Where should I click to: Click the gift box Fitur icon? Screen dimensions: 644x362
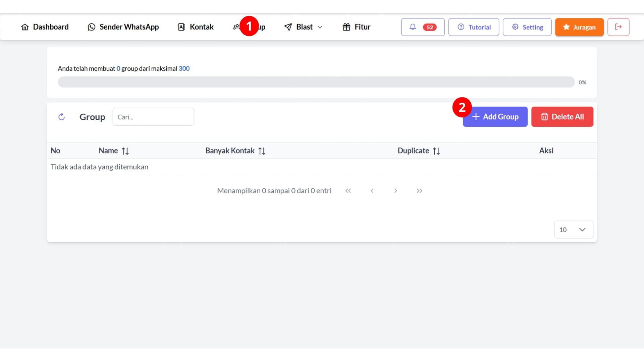(346, 27)
